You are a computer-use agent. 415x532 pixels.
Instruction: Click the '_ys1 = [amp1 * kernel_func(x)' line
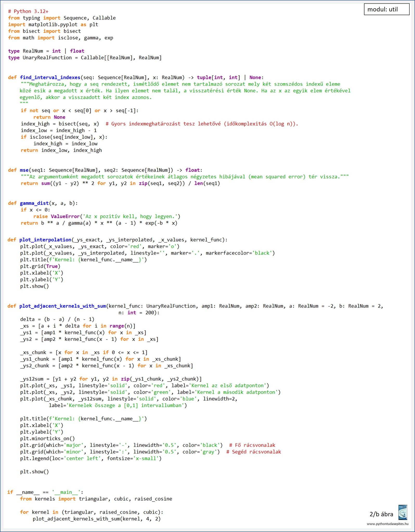click(x=83, y=332)
